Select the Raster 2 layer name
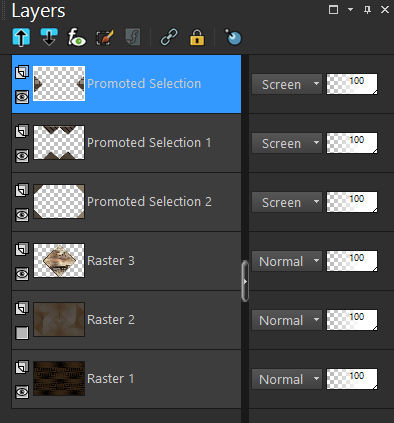The height and width of the screenshot is (423, 394). pyautogui.click(x=111, y=320)
